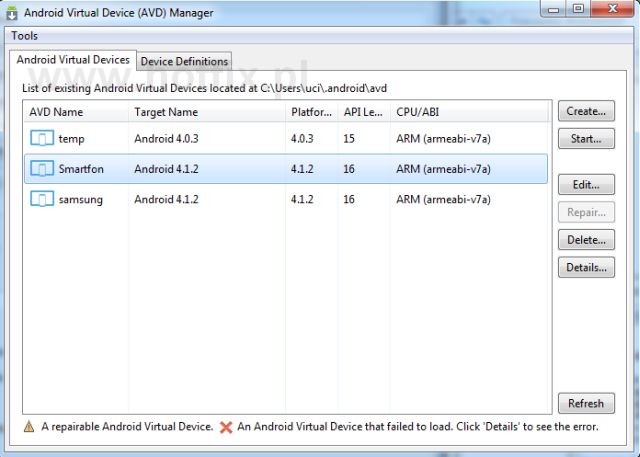Viewport: 640px width, 457px height.
Task: Open the Tools menu
Action: (x=24, y=36)
